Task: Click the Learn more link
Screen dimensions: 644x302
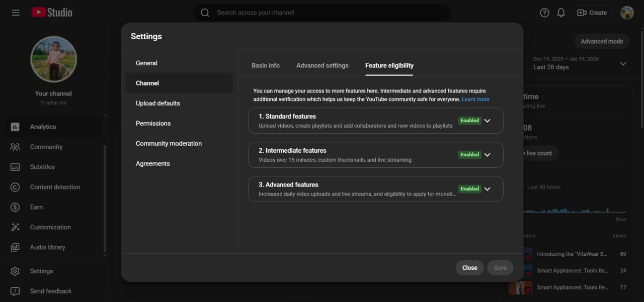Action: 475,99
